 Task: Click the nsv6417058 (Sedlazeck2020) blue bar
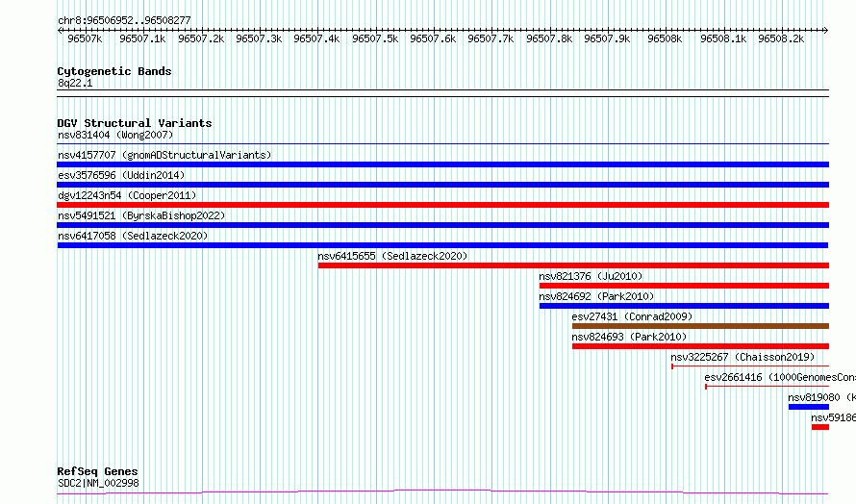(x=442, y=245)
